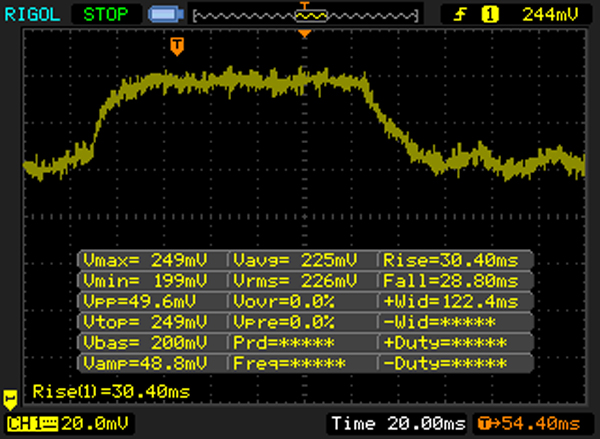Viewport: 600px width, 439px height.
Task: Select the Vavg= 225mV measurement
Action: pyautogui.click(x=295, y=260)
